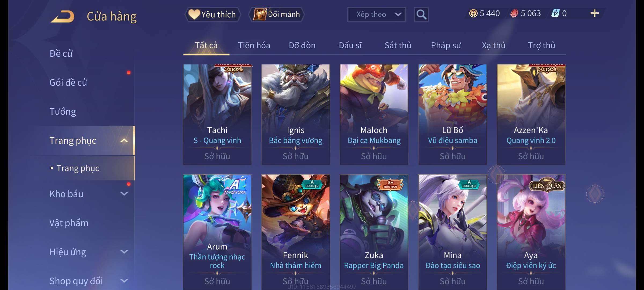Switch to the Tiến hóa tab
This screenshot has height=290, width=644.
254,45
